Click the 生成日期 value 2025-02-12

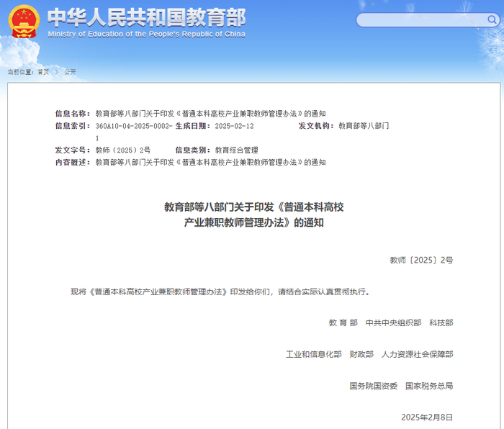tap(234, 126)
